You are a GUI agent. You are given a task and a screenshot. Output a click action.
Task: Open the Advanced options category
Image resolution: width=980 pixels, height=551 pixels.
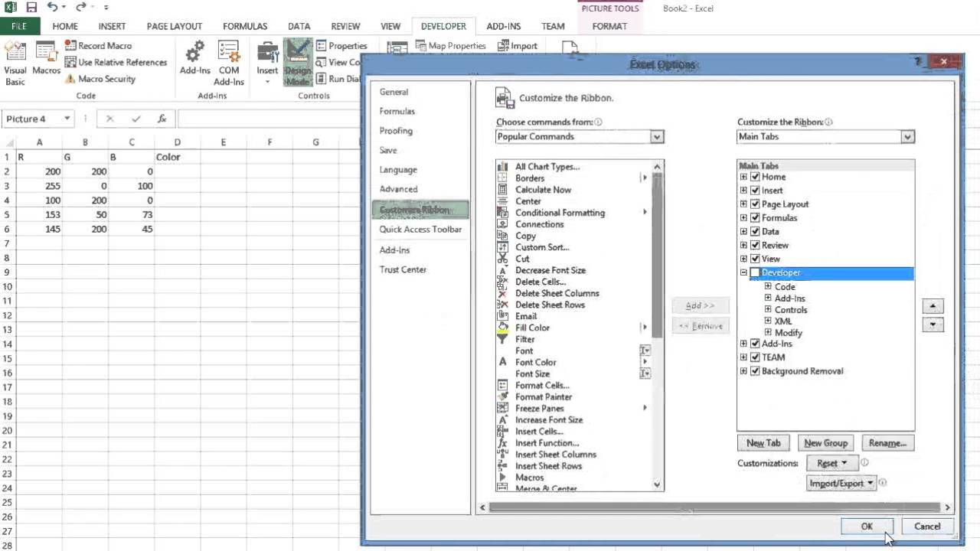pos(399,189)
